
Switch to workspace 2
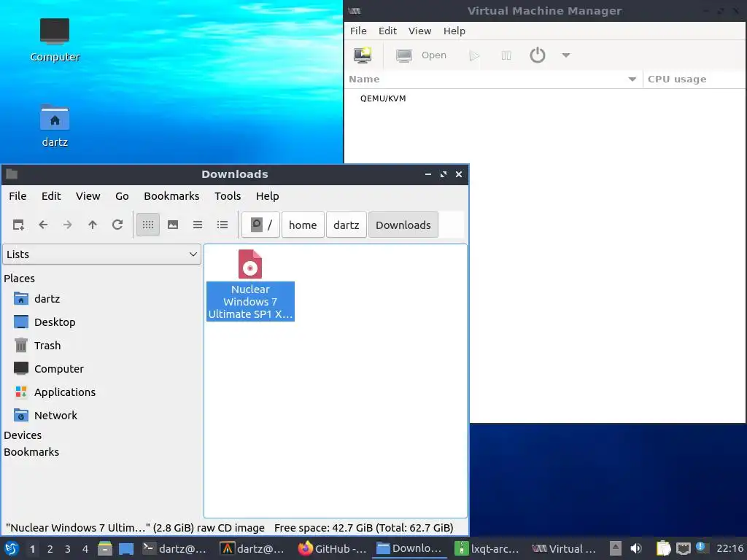click(x=50, y=549)
